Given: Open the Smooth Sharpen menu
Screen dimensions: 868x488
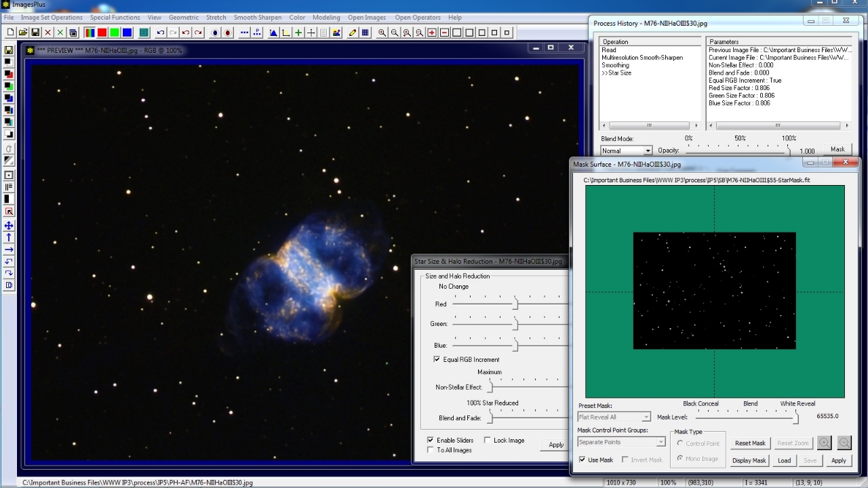Looking at the screenshot, I should pyautogui.click(x=258, y=18).
